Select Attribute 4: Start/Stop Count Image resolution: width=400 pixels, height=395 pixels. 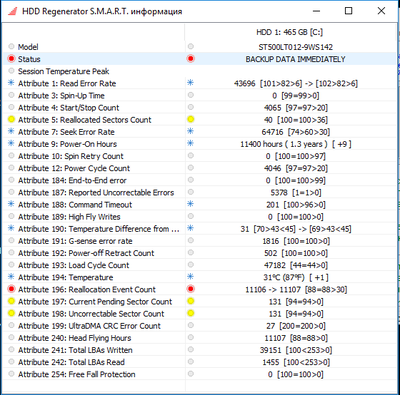point(69,108)
